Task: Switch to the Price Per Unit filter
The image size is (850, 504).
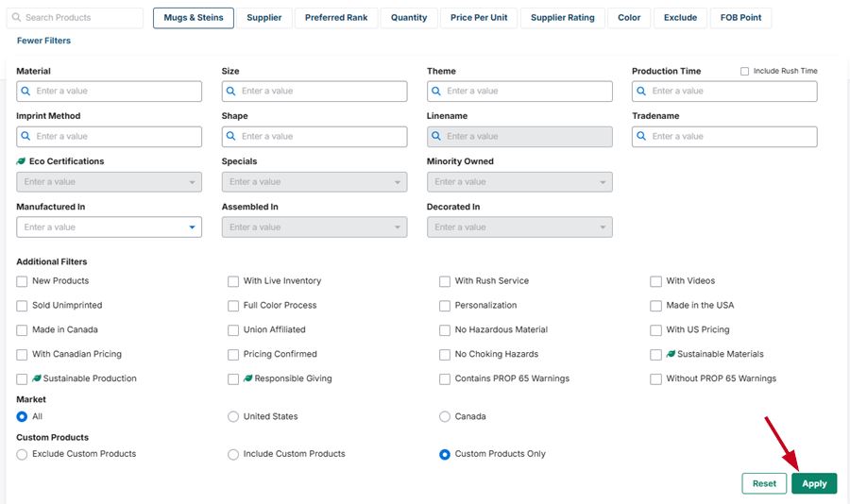Action: coord(479,18)
